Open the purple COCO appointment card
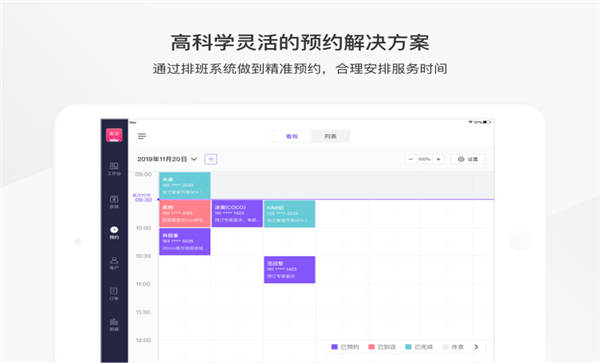Screen dimensions: 600x363 pyautogui.click(x=237, y=213)
